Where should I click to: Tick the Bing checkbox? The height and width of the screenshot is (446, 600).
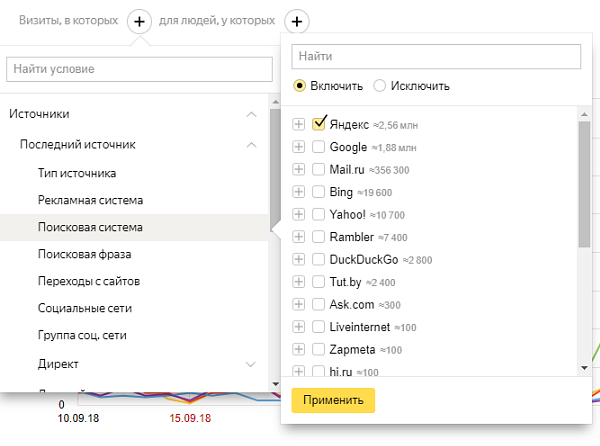pos(318,192)
